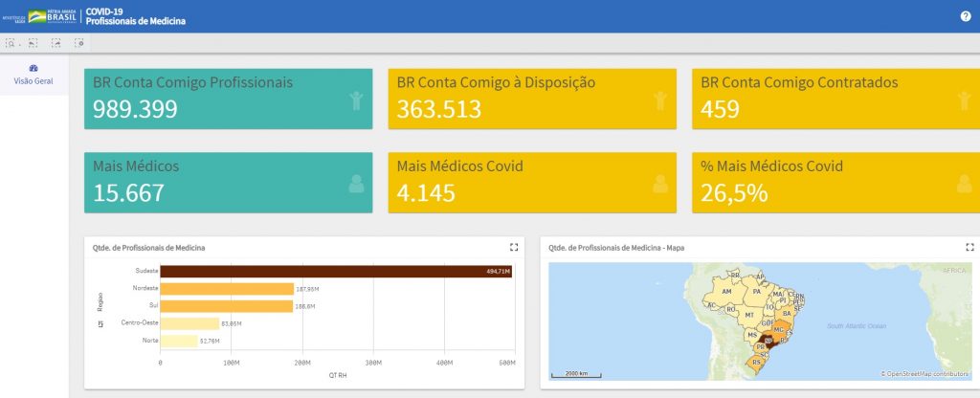This screenshot has width=980, height=398.
Task: Select the Nordeste bar in chart
Action: pyautogui.click(x=226, y=289)
